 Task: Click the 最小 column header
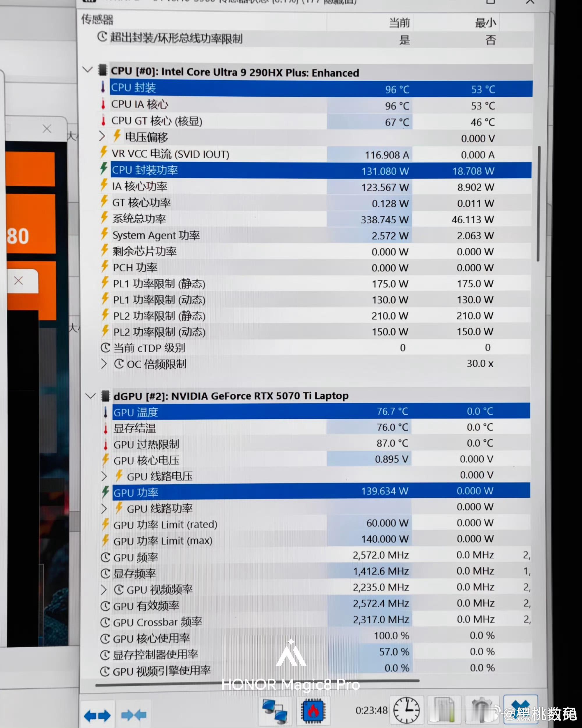[x=485, y=23]
